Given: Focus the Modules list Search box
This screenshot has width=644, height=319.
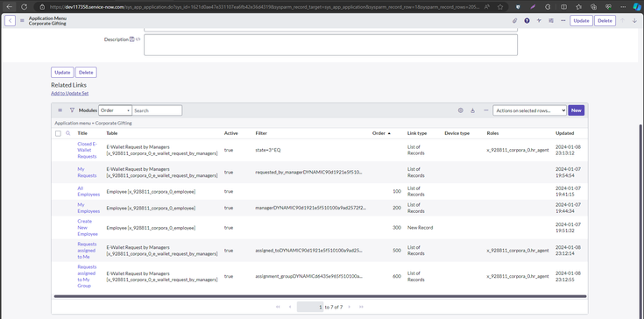Looking at the screenshot, I should point(157,110).
